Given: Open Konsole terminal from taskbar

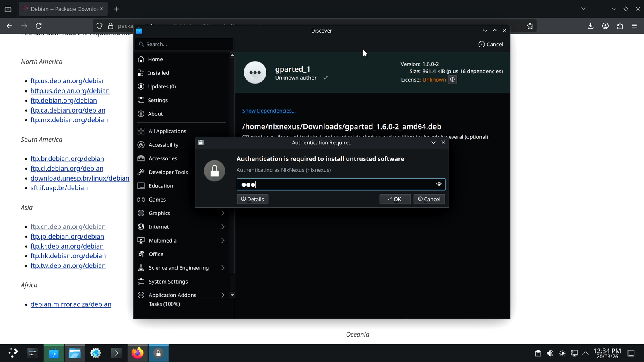Looking at the screenshot, I should pyautogui.click(x=116, y=353).
